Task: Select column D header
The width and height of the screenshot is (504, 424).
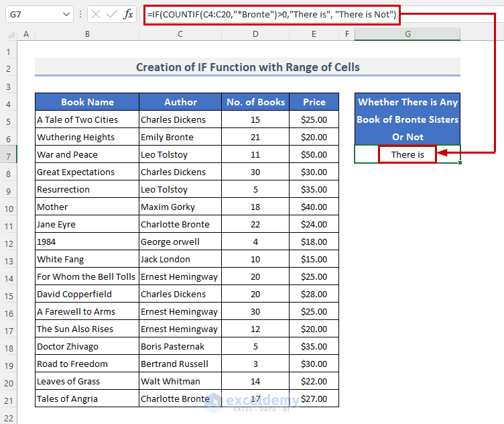Action: pos(255,34)
